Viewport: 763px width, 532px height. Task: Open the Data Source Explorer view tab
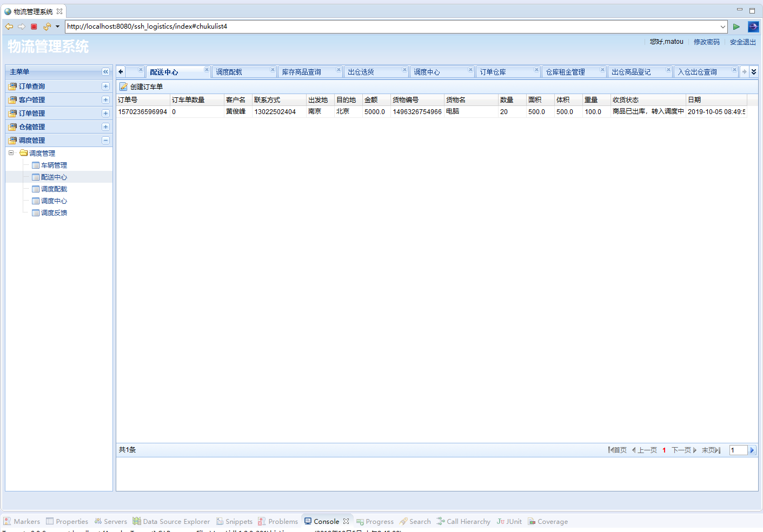tap(171, 522)
